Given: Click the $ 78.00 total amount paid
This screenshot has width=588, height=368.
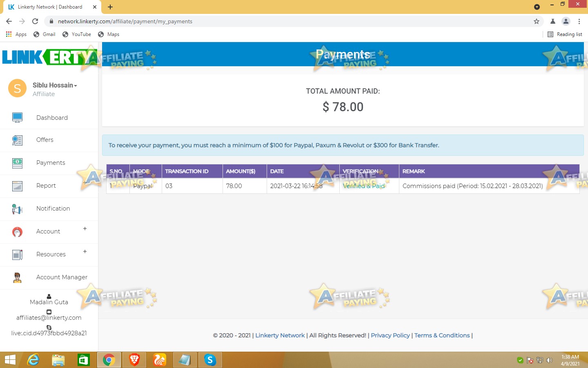Looking at the screenshot, I should [343, 107].
